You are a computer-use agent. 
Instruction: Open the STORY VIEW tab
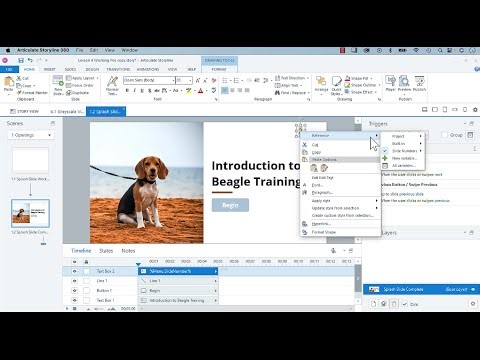tap(25, 111)
